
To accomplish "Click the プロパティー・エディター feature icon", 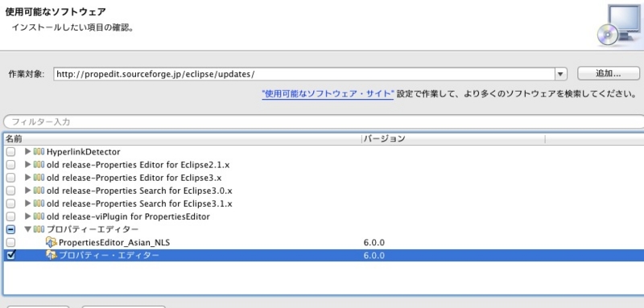I will click(x=52, y=255).
